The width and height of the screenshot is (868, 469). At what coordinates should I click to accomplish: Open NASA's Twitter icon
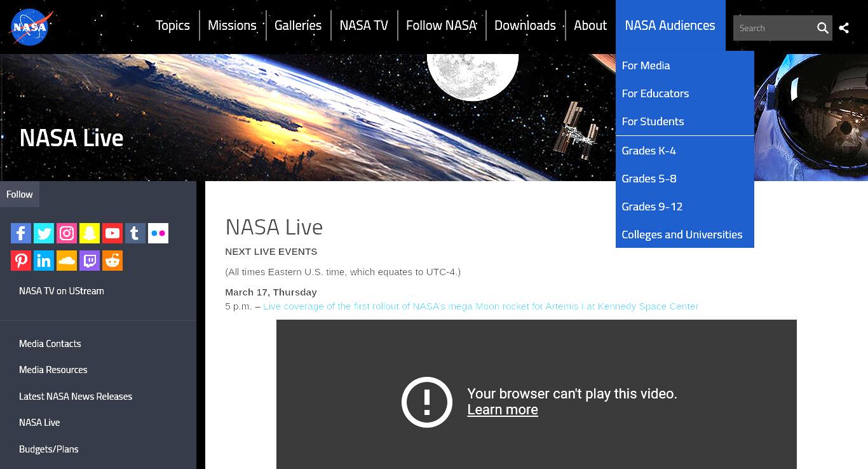point(44,233)
